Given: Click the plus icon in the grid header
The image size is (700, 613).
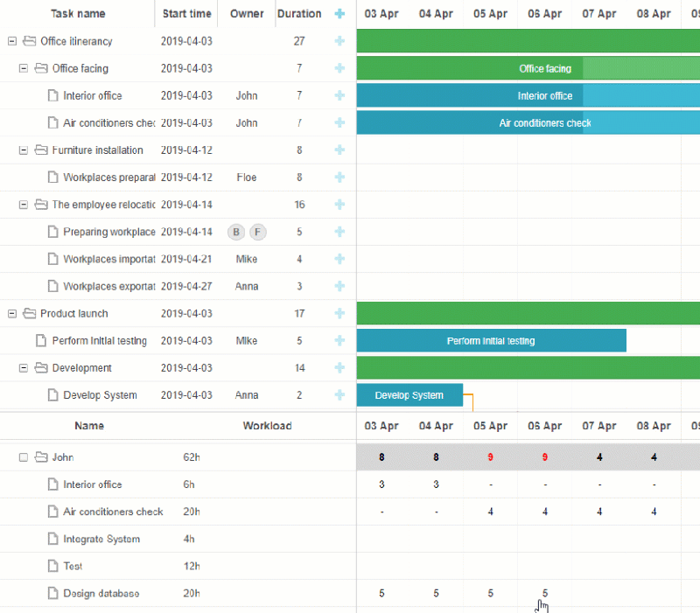Looking at the screenshot, I should (x=339, y=13).
